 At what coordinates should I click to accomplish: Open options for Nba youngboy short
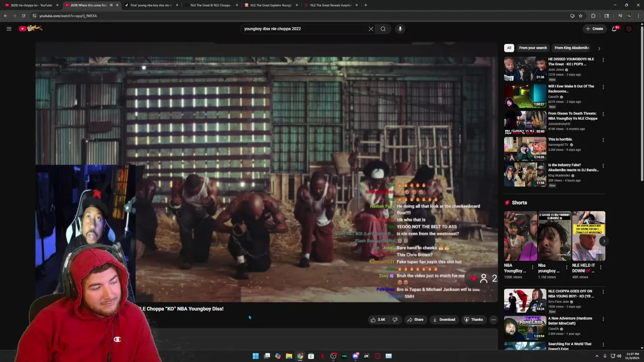567,267
